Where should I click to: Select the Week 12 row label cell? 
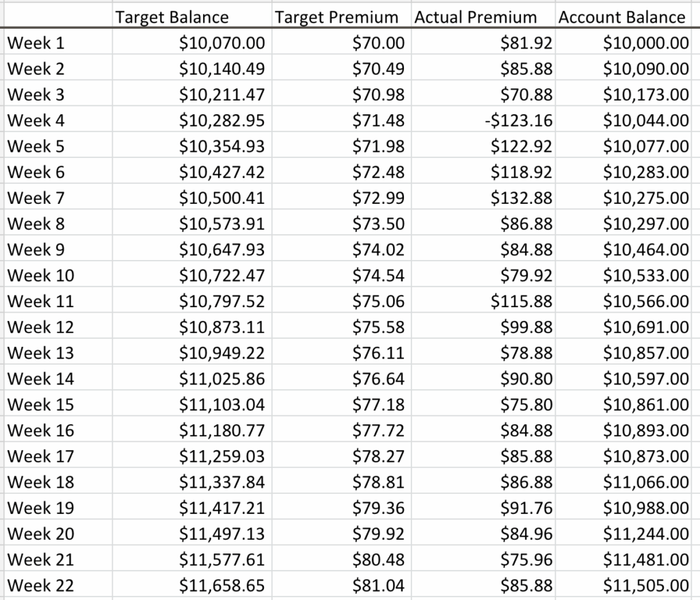click(40, 327)
